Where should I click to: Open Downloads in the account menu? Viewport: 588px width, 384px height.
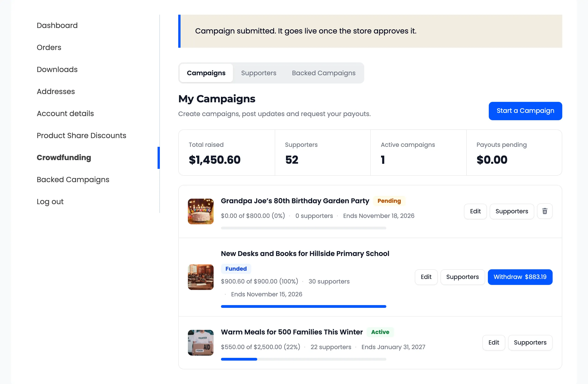pyautogui.click(x=57, y=69)
